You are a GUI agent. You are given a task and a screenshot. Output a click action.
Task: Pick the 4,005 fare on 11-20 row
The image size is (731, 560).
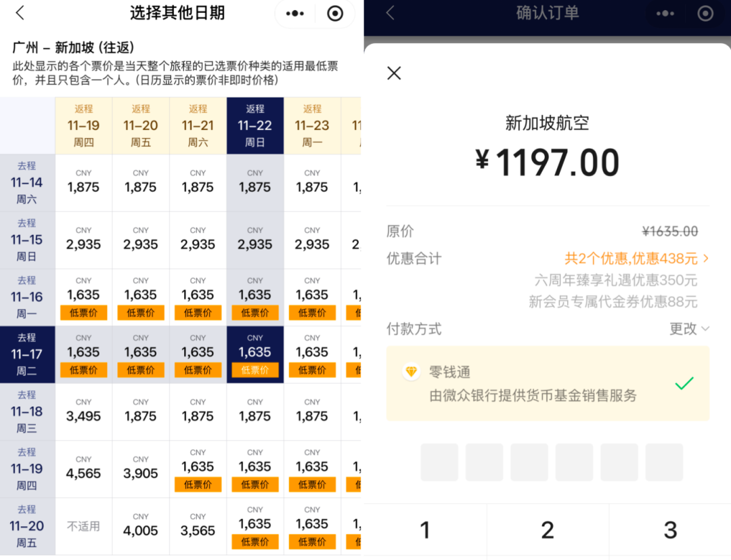click(141, 526)
